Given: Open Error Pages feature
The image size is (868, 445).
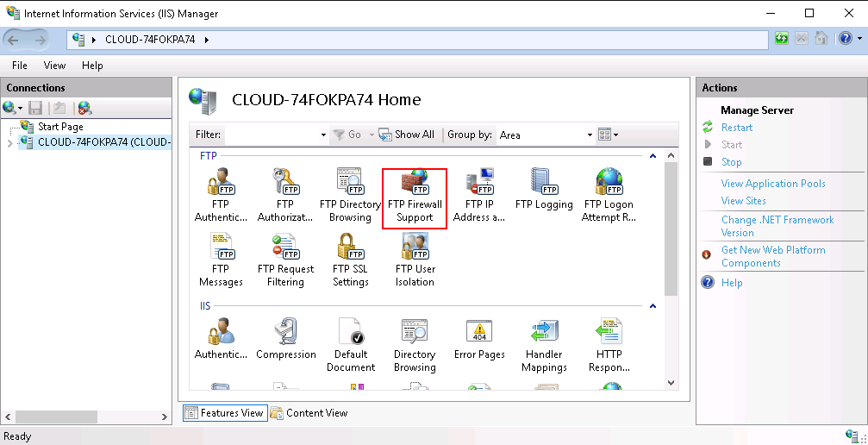Looking at the screenshot, I should coord(479,339).
